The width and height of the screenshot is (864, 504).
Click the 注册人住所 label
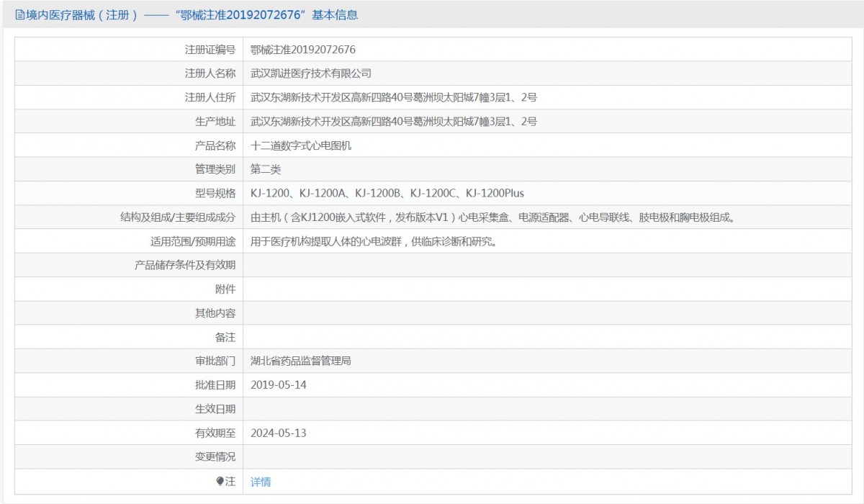click(210, 97)
